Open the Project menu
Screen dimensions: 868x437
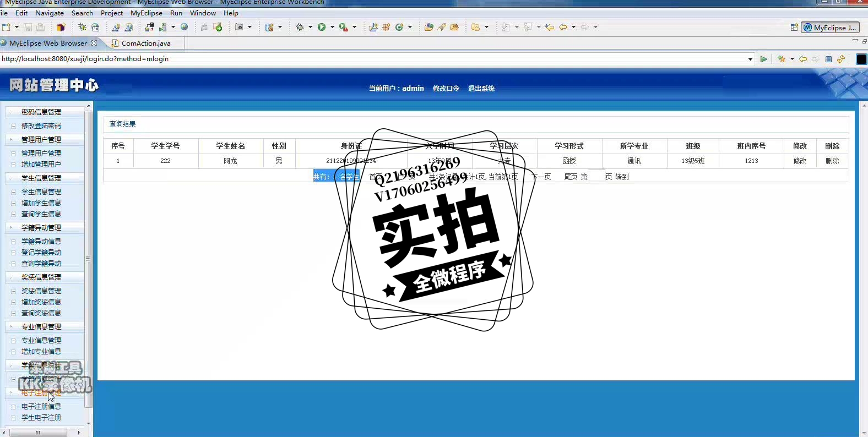tap(112, 13)
